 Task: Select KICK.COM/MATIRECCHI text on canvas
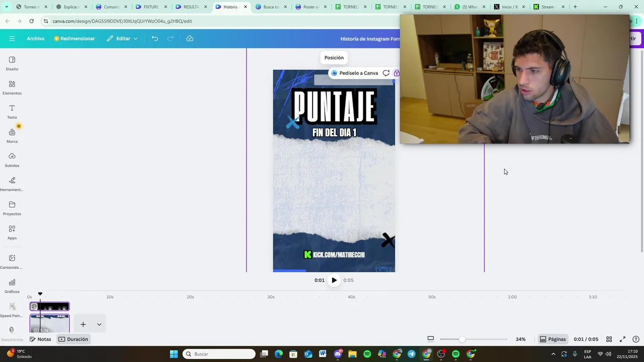334,255
